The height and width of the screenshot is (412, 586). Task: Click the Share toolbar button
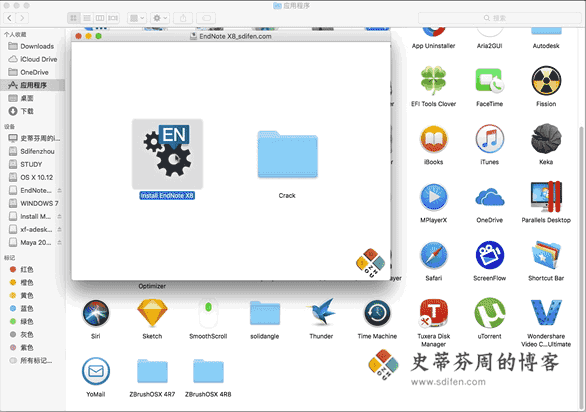[183, 18]
